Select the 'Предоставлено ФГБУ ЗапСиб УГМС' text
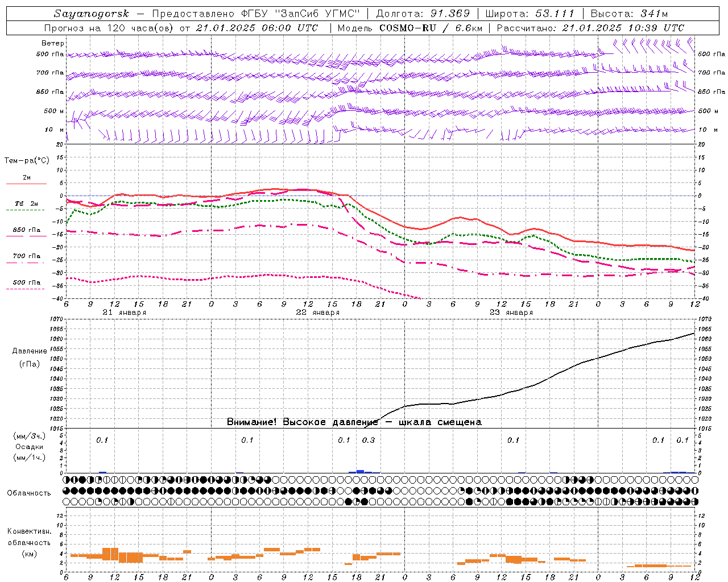The image size is (728, 582). tap(257, 14)
